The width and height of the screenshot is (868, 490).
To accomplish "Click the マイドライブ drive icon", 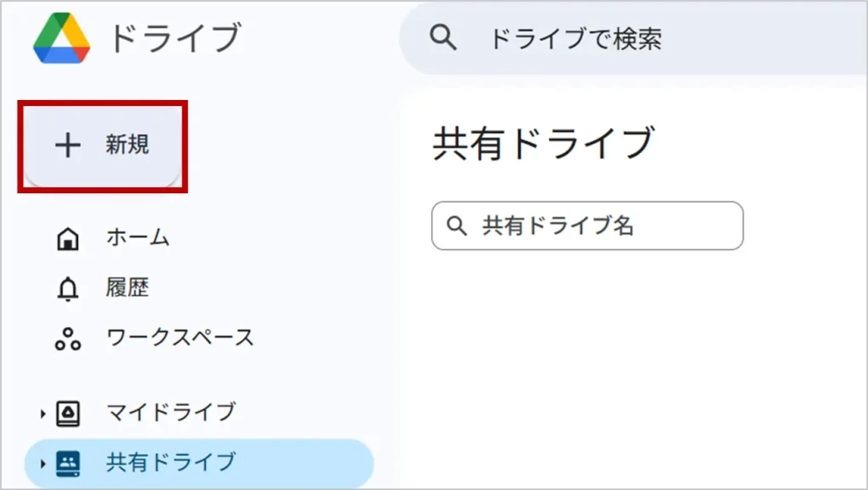I will pyautogui.click(x=67, y=413).
